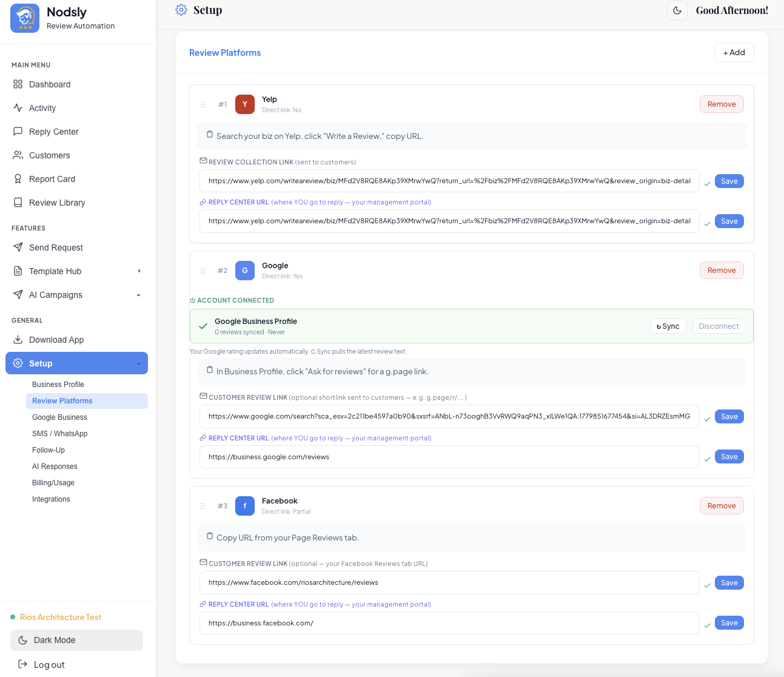Screen dimensions: 784x677
Task: Click the blue Google platform icon
Action: [245, 271]
